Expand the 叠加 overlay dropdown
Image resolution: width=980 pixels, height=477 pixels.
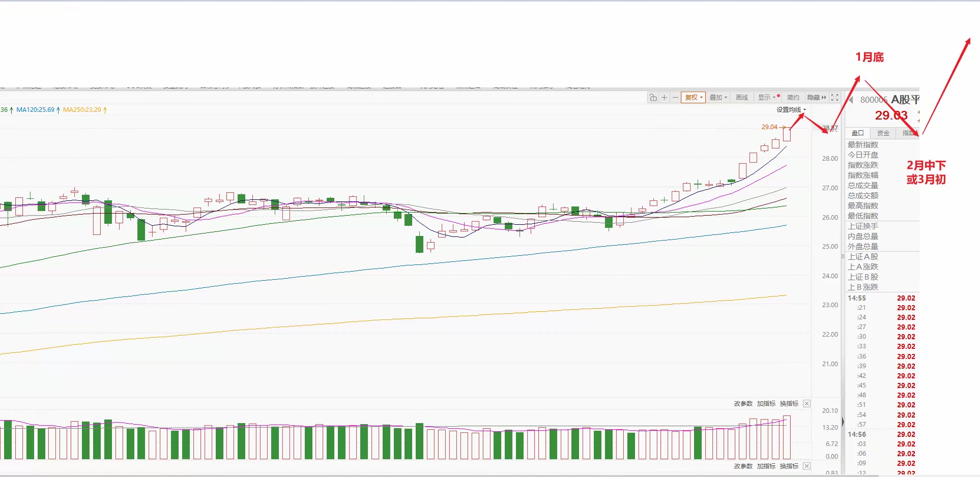click(718, 98)
